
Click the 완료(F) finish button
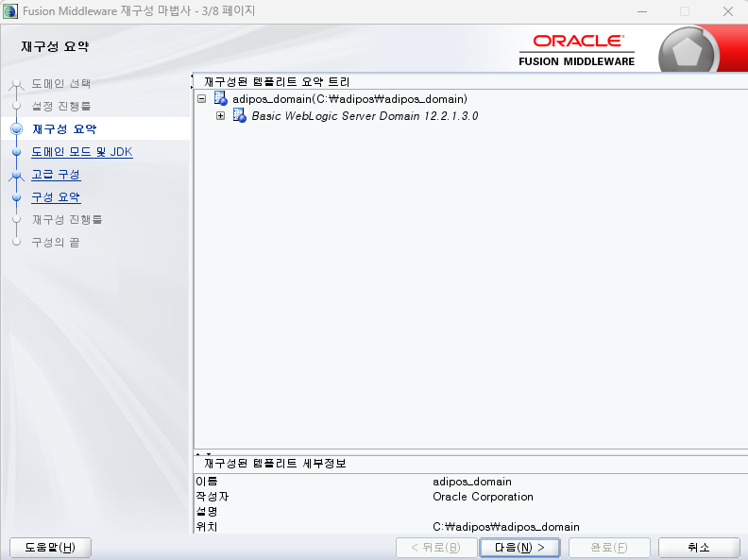pyautogui.click(x=609, y=547)
